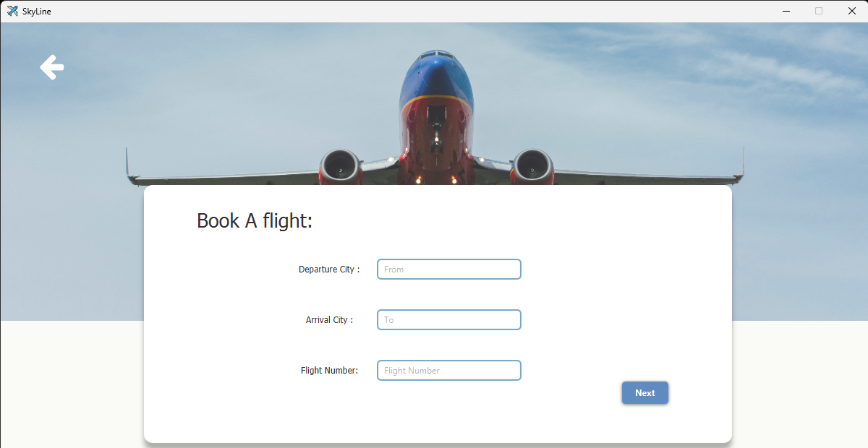Click the airplane's right jet engine
868x448 pixels.
[532, 168]
